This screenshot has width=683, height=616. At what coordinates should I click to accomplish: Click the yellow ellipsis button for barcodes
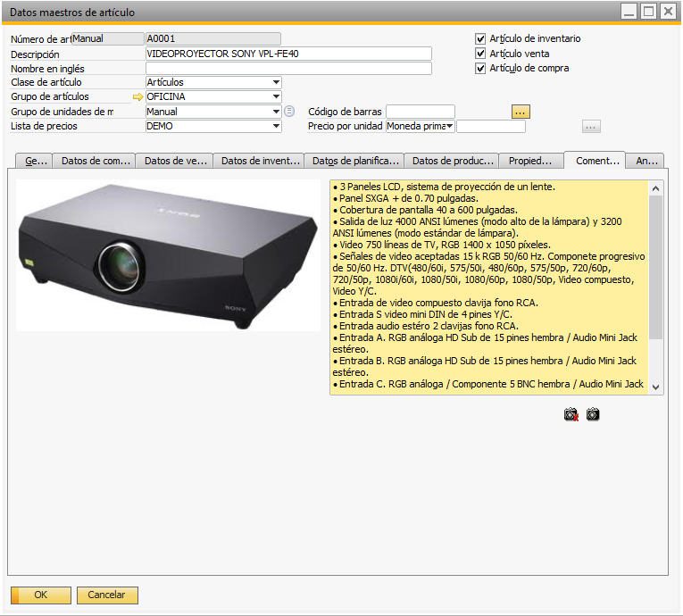click(521, 112)
